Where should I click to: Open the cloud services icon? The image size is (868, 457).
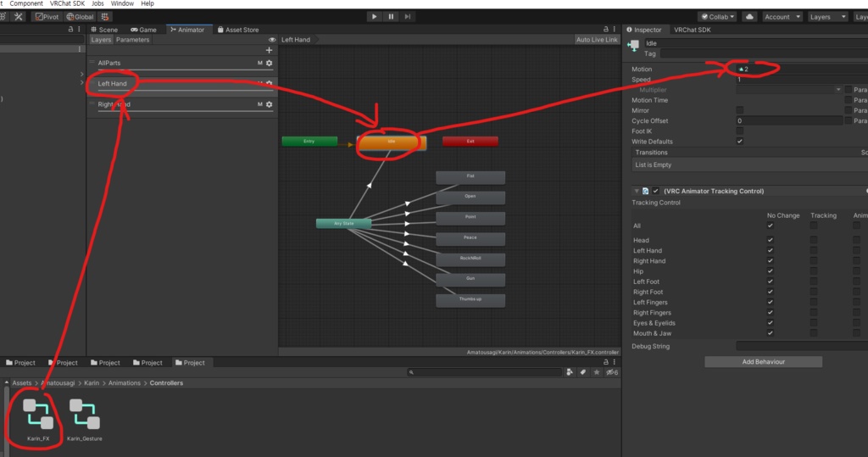click(x=749, y=17)
